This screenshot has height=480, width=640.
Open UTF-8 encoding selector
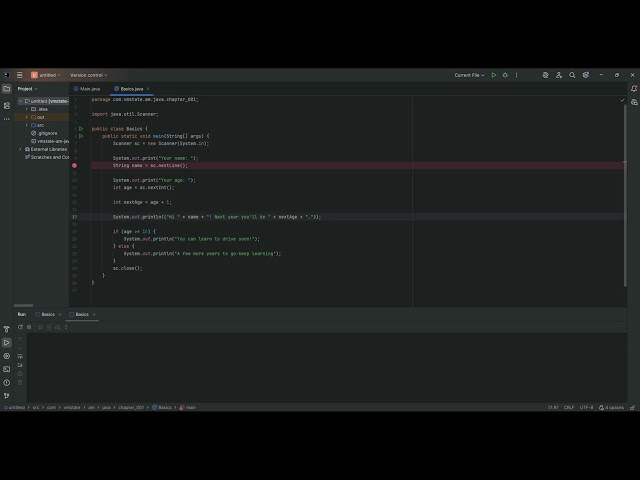click(x=587, y=407)
